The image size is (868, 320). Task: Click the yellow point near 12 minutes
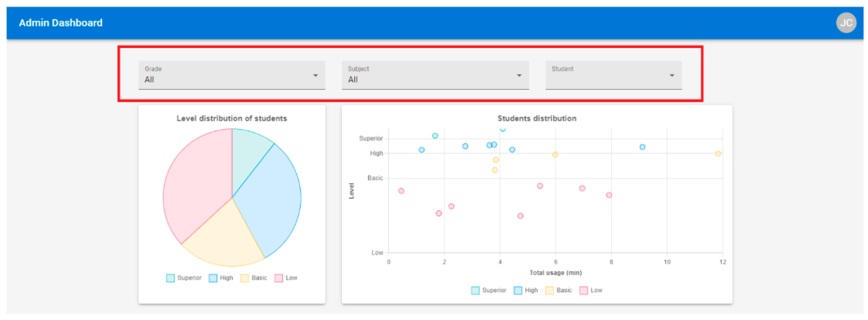click(x=718, y=154)
